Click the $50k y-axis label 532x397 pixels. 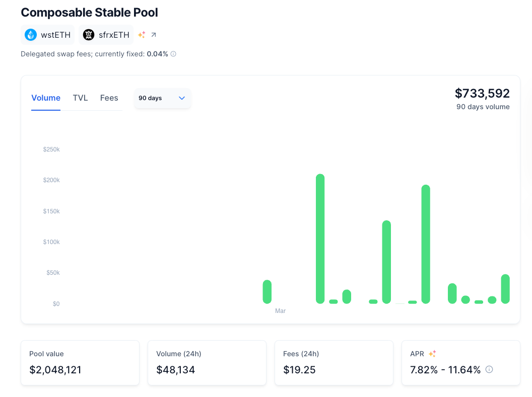[x=53, y=273]
